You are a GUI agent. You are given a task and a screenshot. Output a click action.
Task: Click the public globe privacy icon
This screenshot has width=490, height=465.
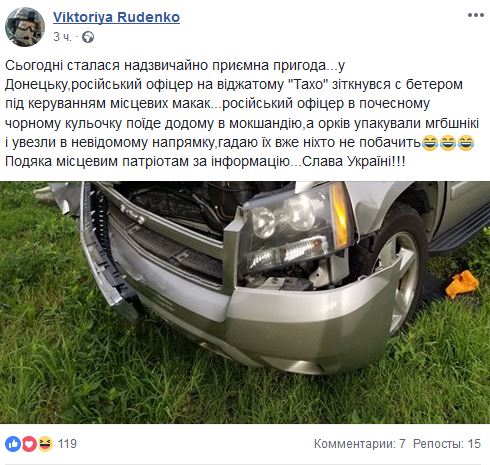point(88,37)
